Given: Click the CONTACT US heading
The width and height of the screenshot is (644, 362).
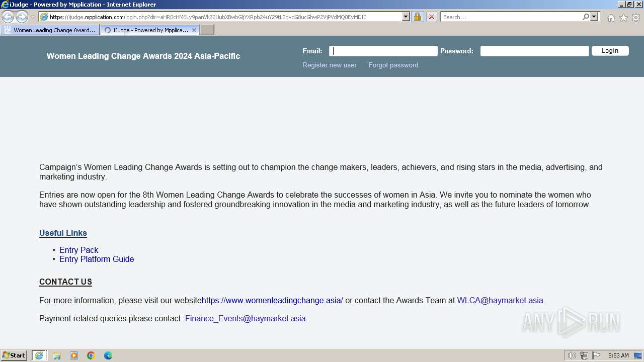Looking at the screenshot, I should click(66, 282).
